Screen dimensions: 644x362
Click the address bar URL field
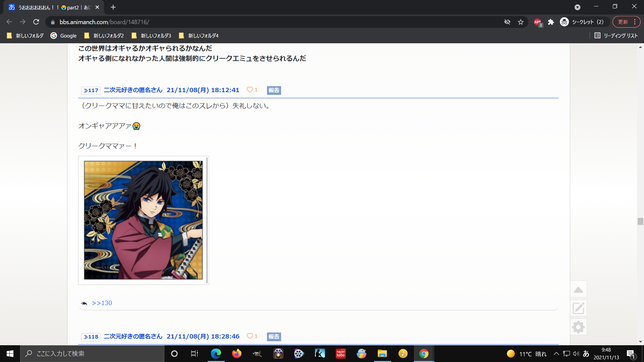pos(275,22)
